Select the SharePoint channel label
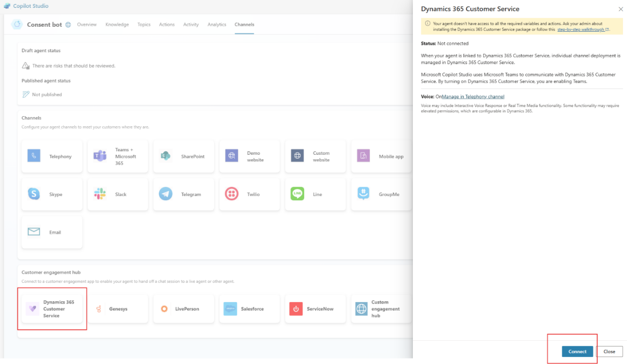This screenshot has height=364, width=627. [193, 157]
